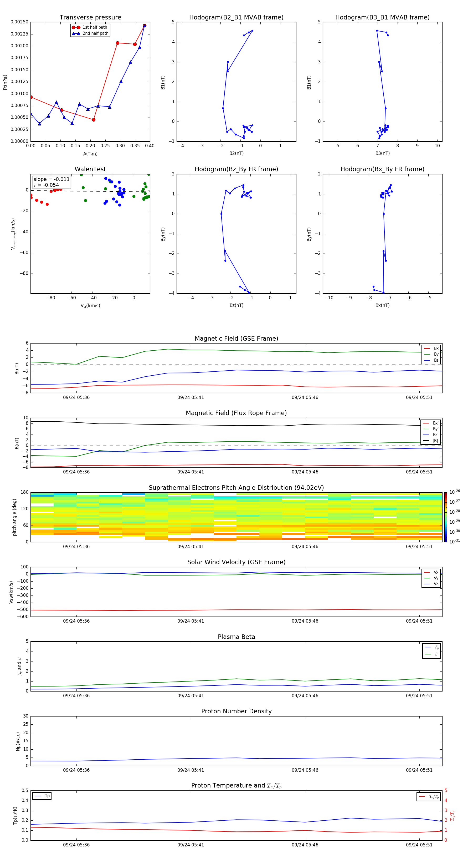Viewport: 473px width, 868px height.
Task: Click |B| legend entry in Flux Rope panel
Action: (x=431, y=441)
